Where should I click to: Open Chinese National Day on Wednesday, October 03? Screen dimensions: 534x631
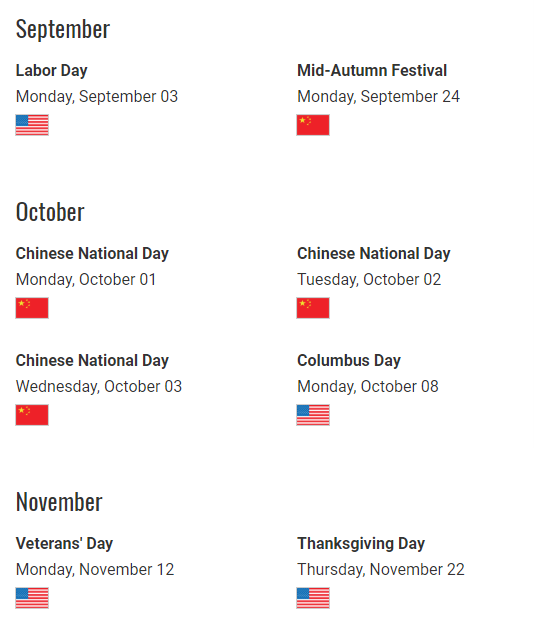click(x=92, y=361)
